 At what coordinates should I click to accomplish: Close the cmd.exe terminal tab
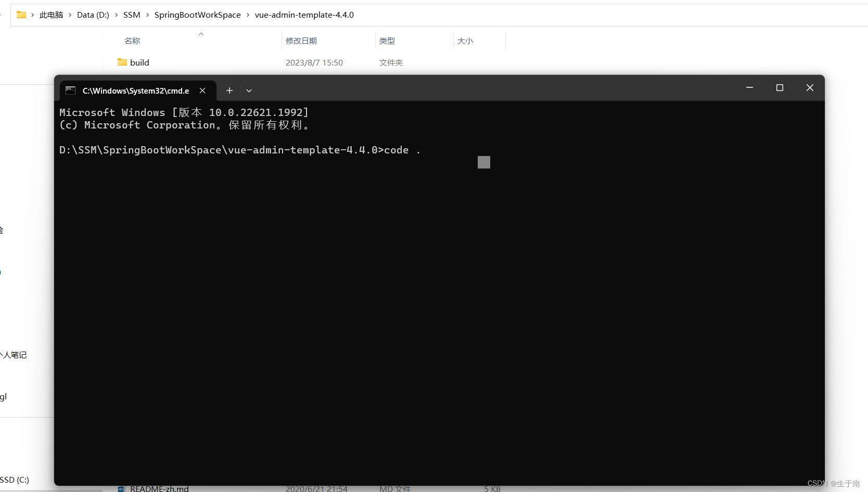(202, 90)
